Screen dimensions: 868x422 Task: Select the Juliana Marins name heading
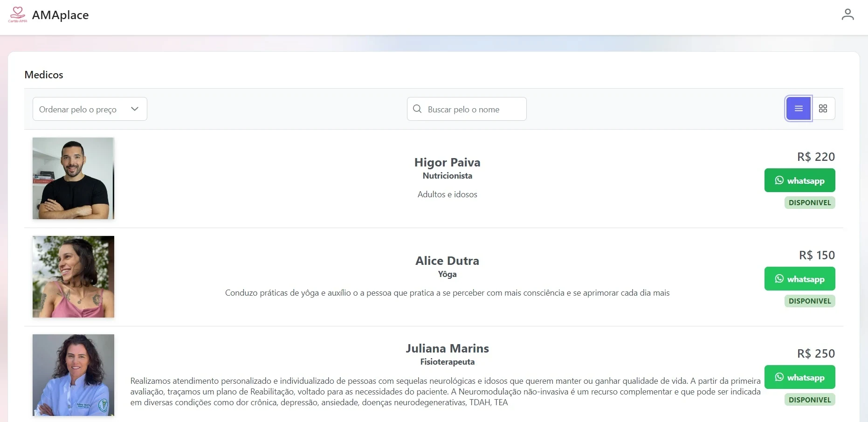click(x=447, y=348)
